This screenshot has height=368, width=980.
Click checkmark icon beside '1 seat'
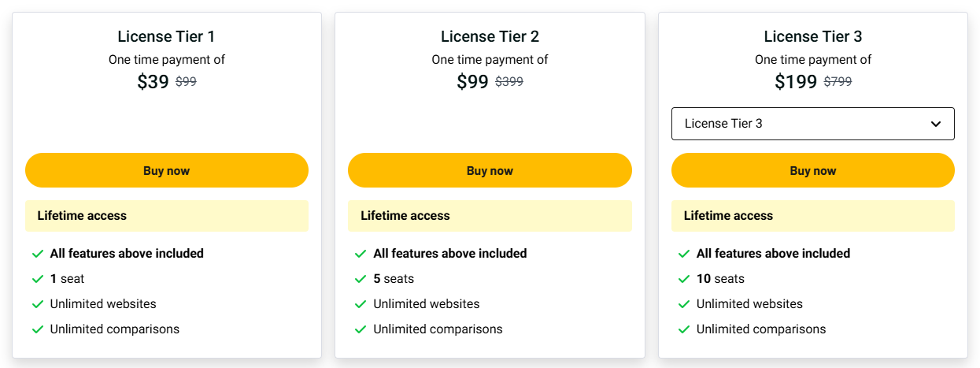click(37, 279)
